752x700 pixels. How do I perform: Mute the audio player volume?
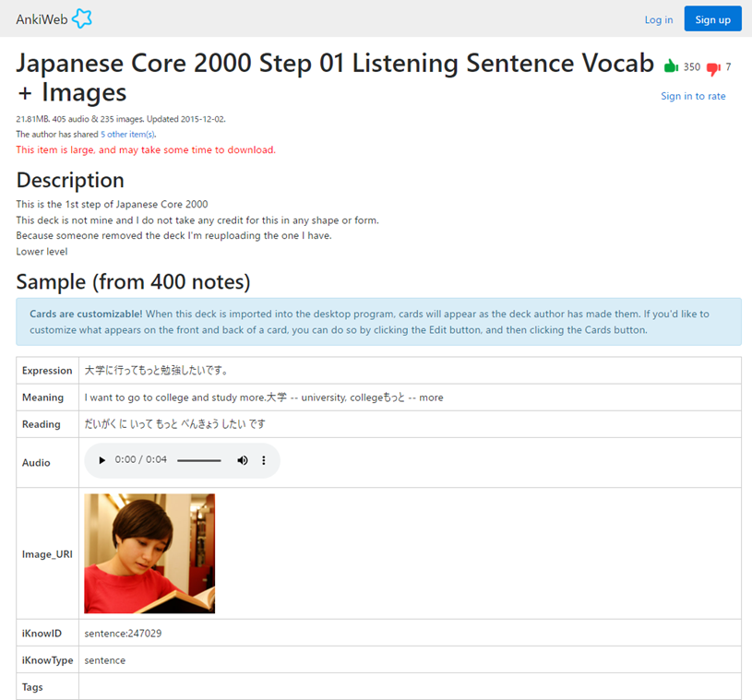[243, 460]
